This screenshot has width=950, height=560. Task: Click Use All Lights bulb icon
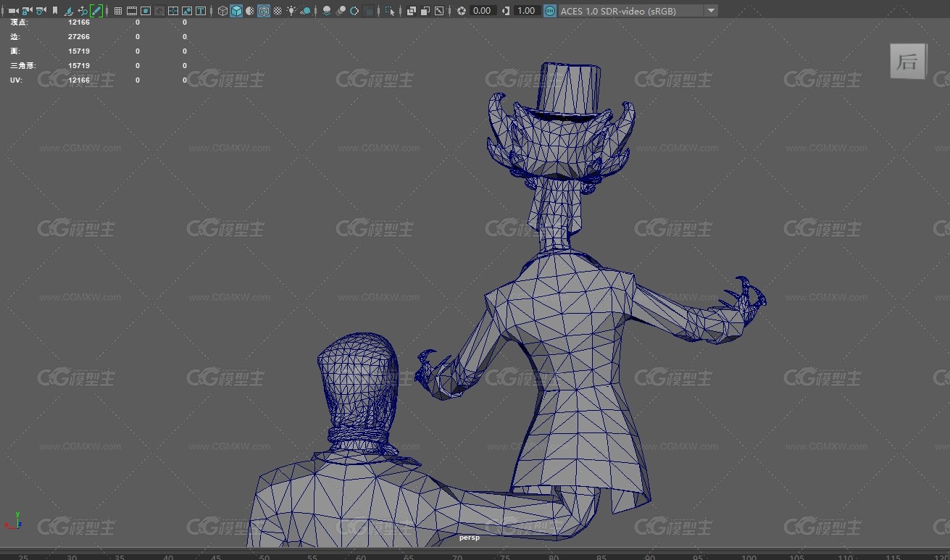click(x=291, y=11)
